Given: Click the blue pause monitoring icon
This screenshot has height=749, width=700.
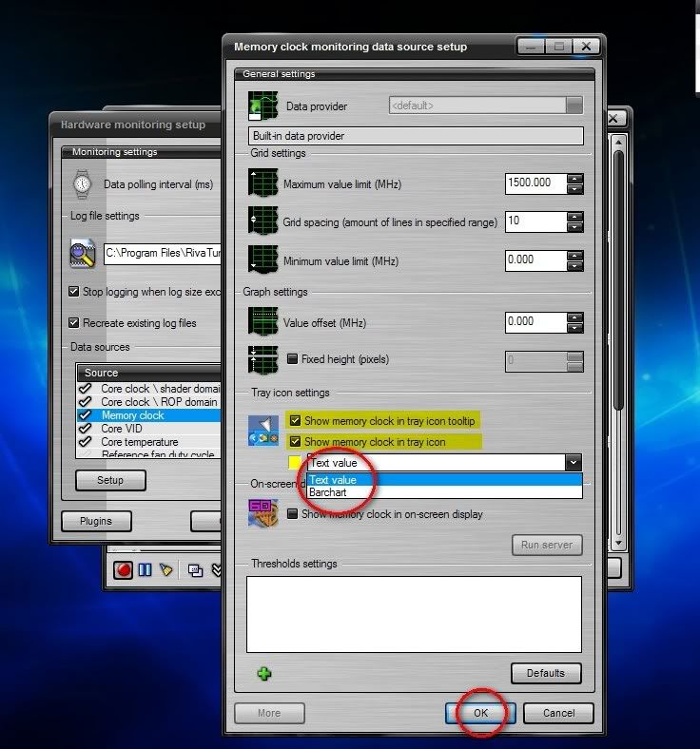Looking at the screenshot, I should point(145,569).
